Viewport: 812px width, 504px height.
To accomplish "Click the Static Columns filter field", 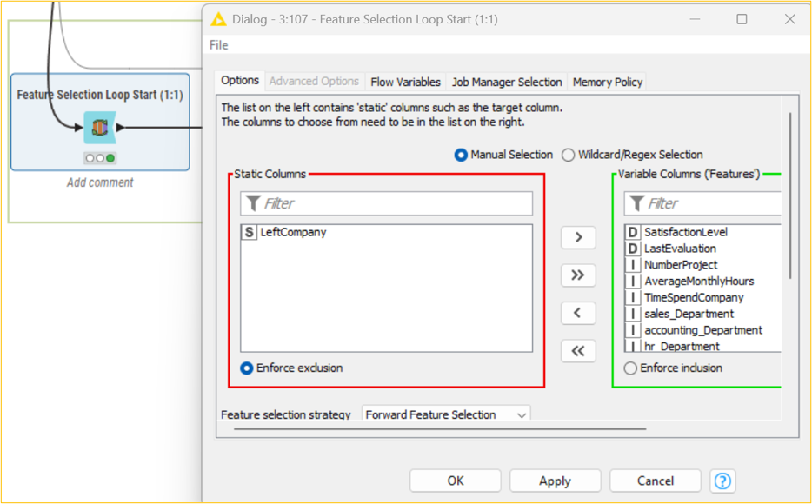I will tap(386, 203).
